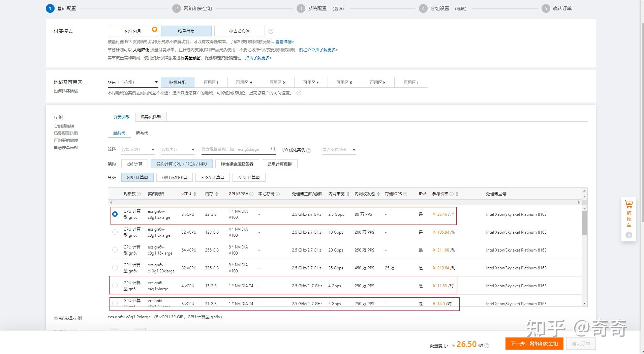Click the orange badge on 包年包月

tap(154, 29)
